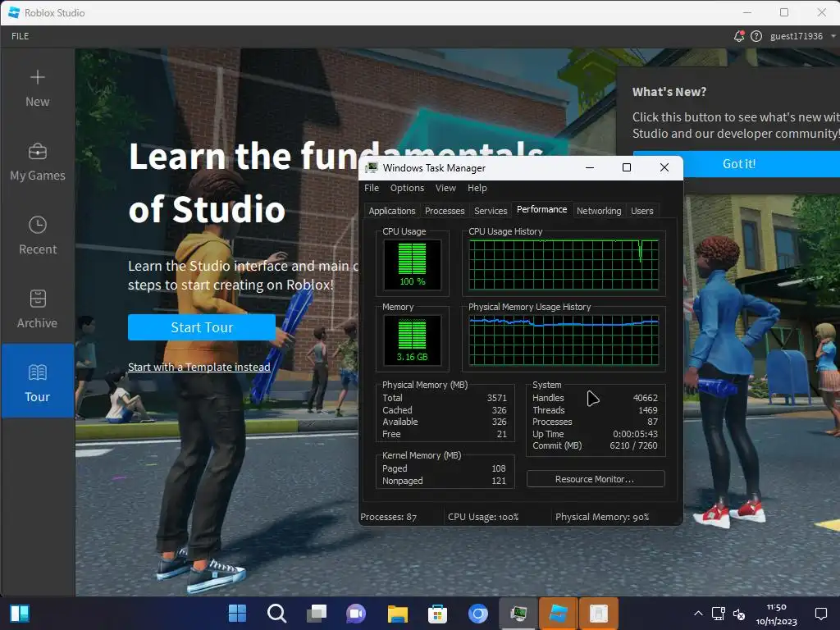The image size is (840, 630).
Task: Click the Memory 3.16 GB meter
Action: coord(412,340)
